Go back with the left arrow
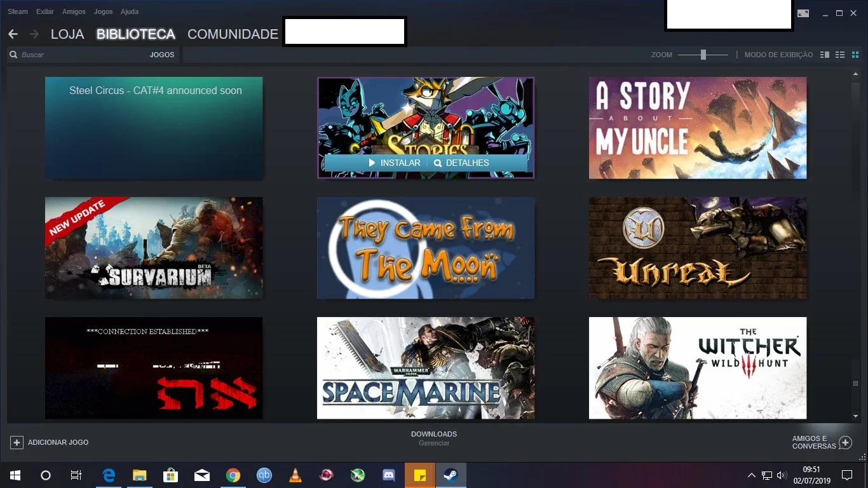The image size is (868, 488). (13, 34)
